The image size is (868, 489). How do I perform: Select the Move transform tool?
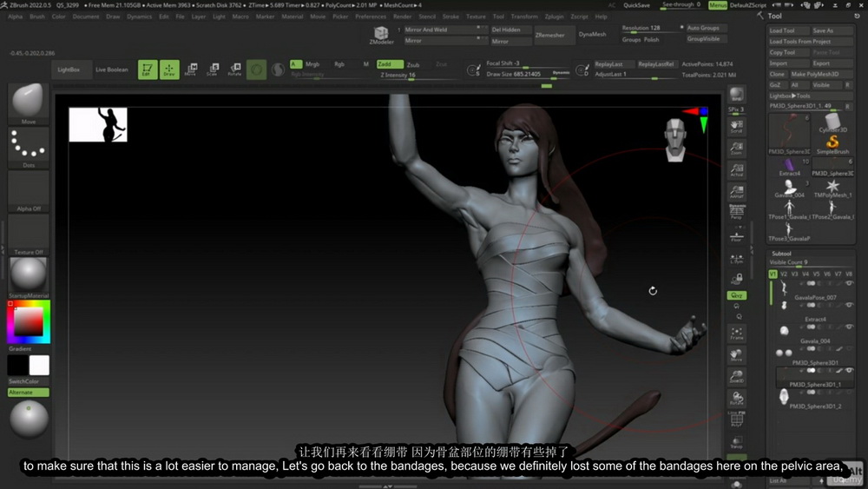pyautogui.click(x=191, y=69)
